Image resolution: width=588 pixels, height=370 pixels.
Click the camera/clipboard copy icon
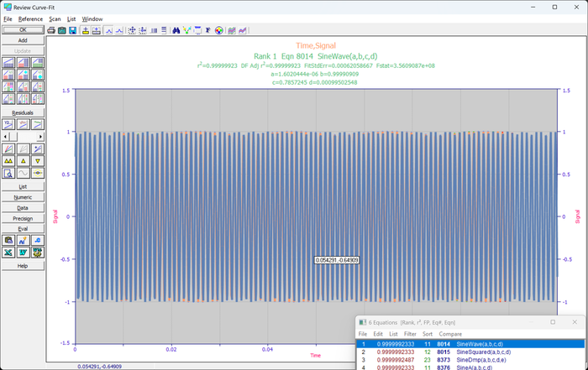pyautogui.click(x=62, y=30)
